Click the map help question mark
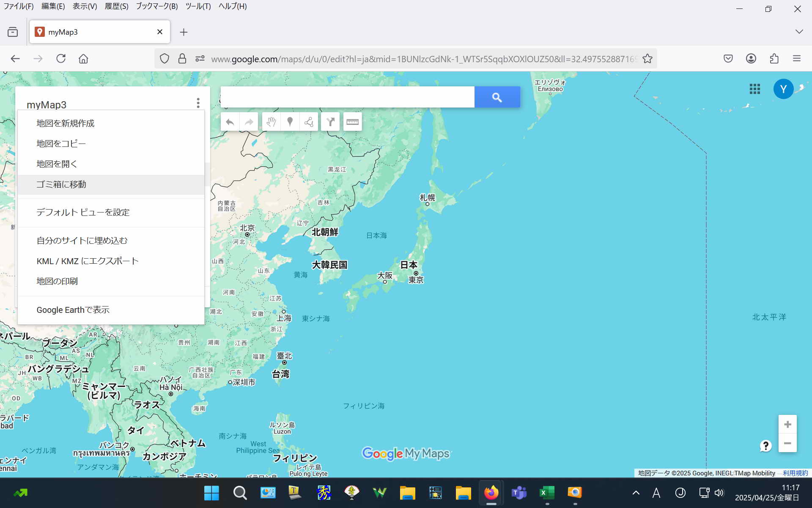 coord(765,446)
